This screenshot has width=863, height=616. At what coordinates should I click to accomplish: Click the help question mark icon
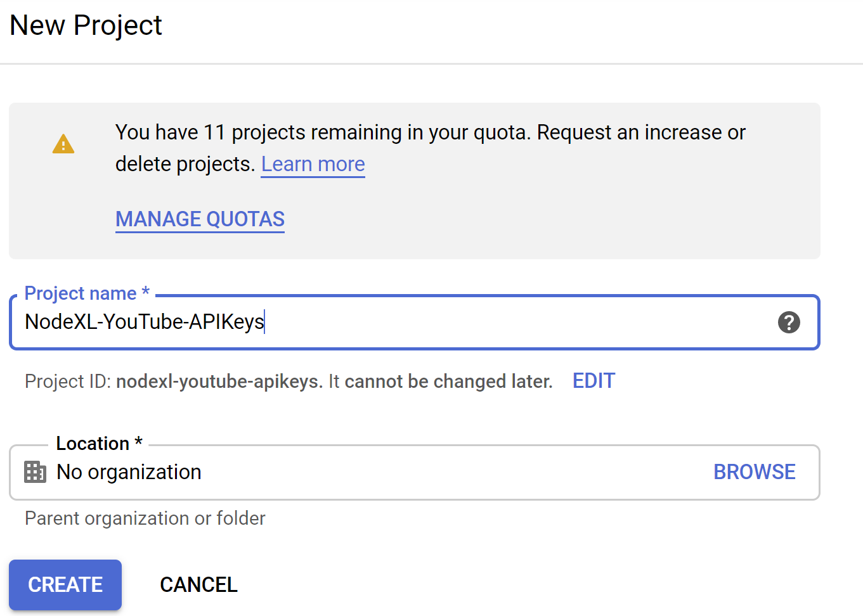[789, 322]
